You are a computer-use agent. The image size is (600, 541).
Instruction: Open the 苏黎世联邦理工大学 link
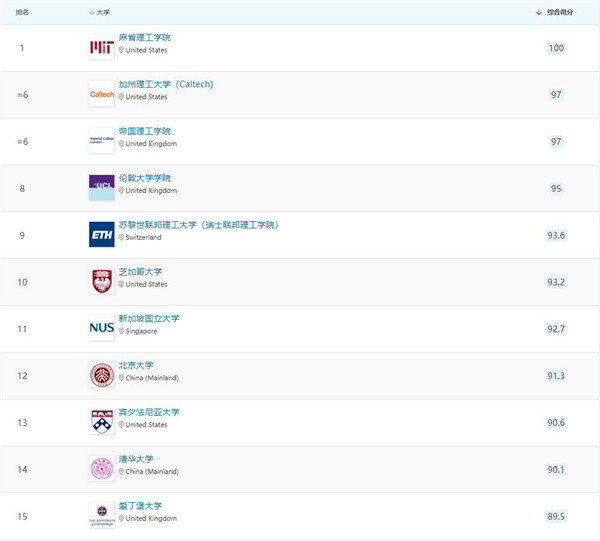pos(198,225)
